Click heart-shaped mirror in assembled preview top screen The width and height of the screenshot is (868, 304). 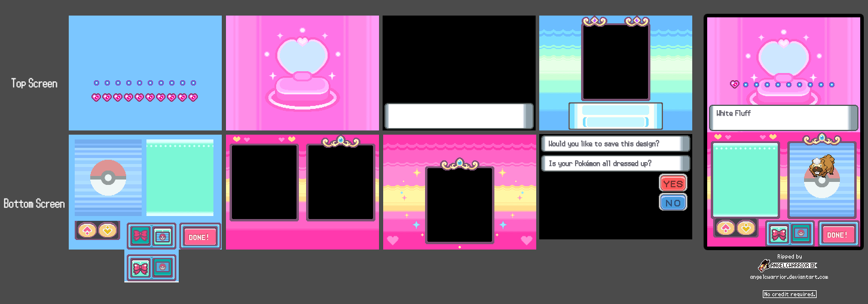783,59
